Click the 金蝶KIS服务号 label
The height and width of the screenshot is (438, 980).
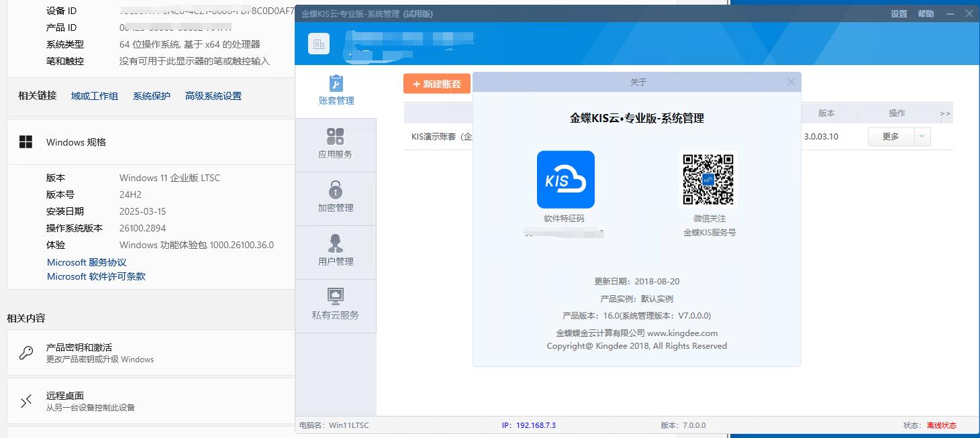tap(709, 233)
